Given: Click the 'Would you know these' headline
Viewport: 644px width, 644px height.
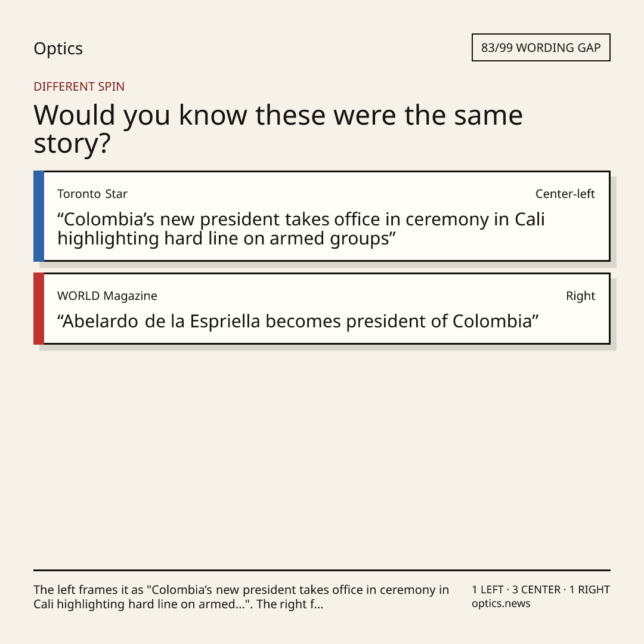Looking at the screenshot, I should click(278, 129).
